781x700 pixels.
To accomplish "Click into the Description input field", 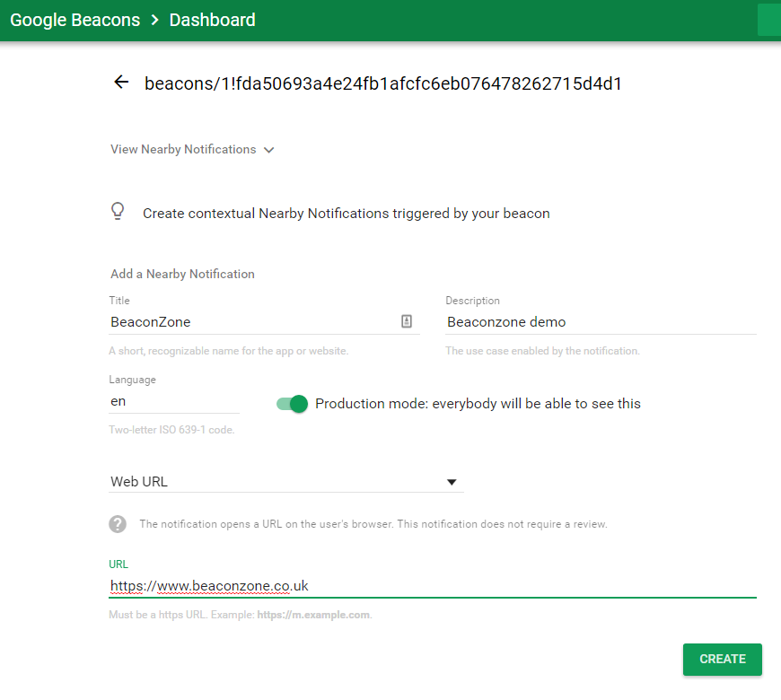I will pyautogui.click(x=600, y=321).
